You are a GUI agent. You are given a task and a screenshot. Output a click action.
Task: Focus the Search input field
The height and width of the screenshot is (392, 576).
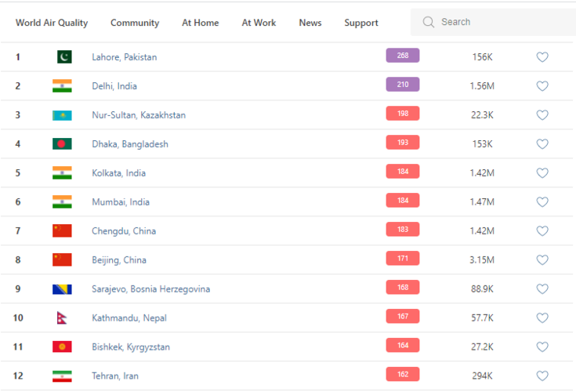coord(502,23)
